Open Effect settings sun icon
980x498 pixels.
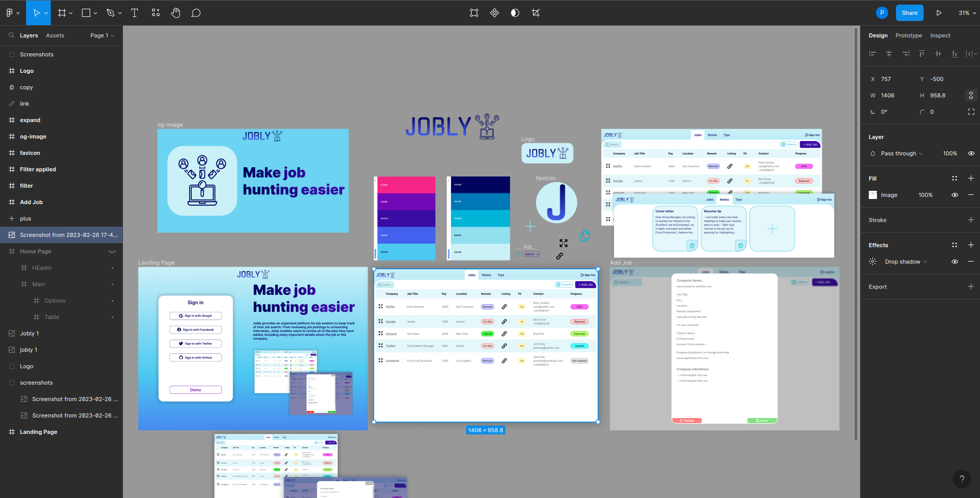(872, 262)
